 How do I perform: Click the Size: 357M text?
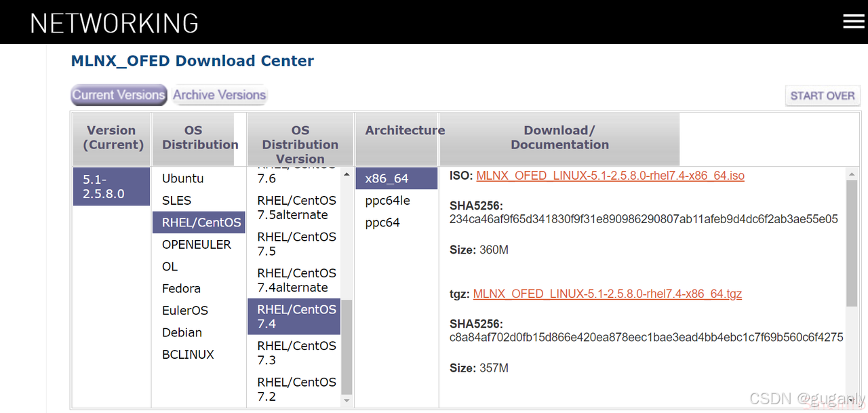[479, 368]
